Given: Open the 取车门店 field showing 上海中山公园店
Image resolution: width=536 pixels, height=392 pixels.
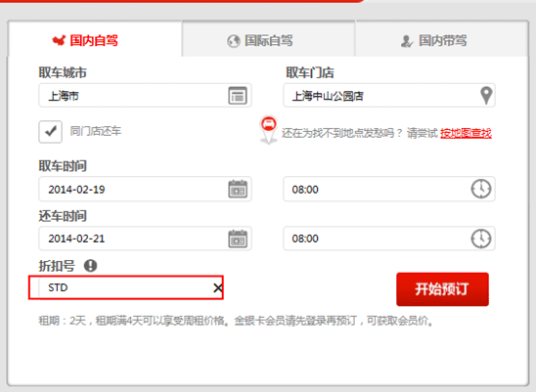Looking at the screenshot, I should tap(389, 96).
